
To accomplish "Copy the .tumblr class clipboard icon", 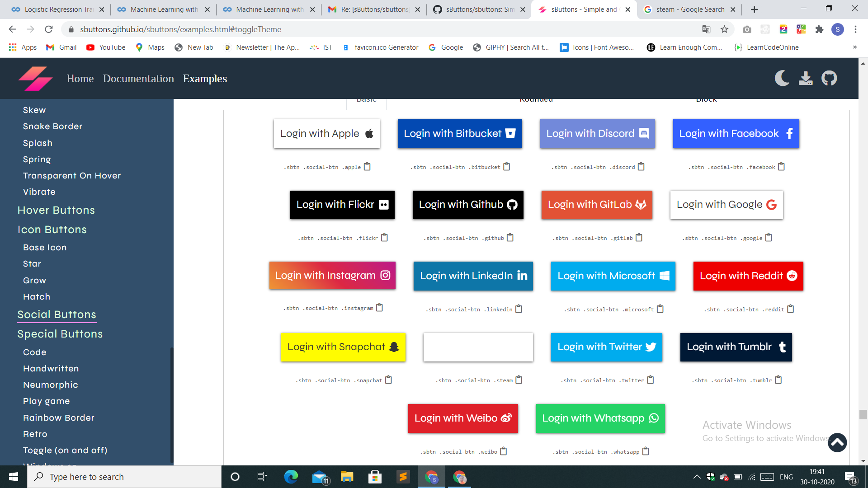I will tap(778, 380).
